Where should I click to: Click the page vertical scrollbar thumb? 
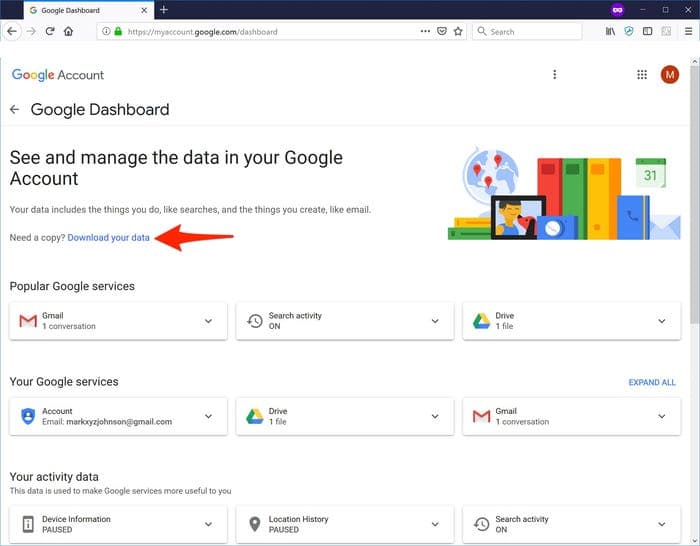pyautogui.click(x=695, y=194)
